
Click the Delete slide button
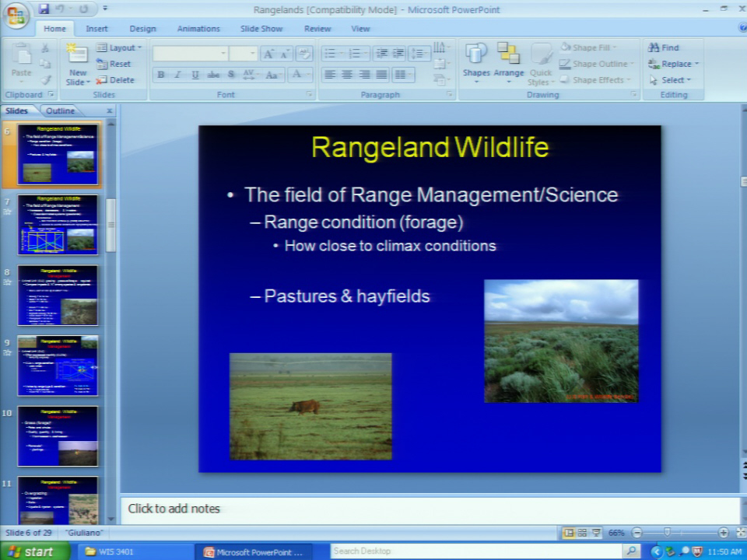click(115, 80)
